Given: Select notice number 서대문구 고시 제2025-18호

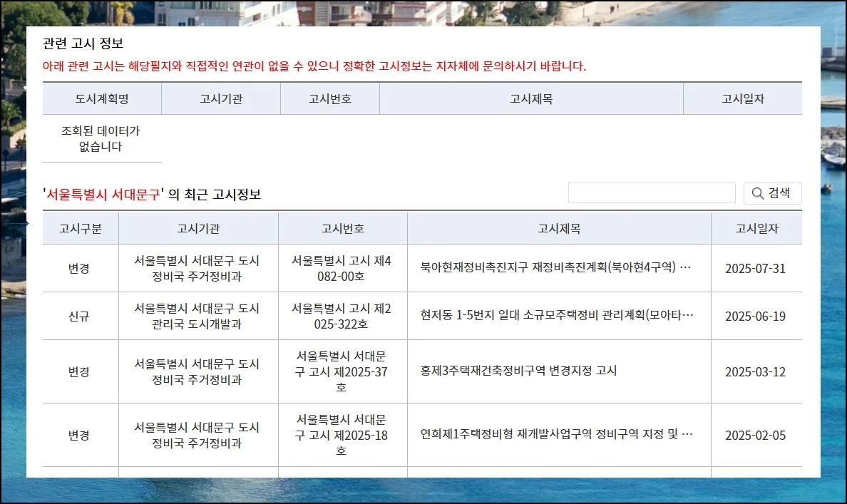Looking at the screenshot, I should coord(342,435).
